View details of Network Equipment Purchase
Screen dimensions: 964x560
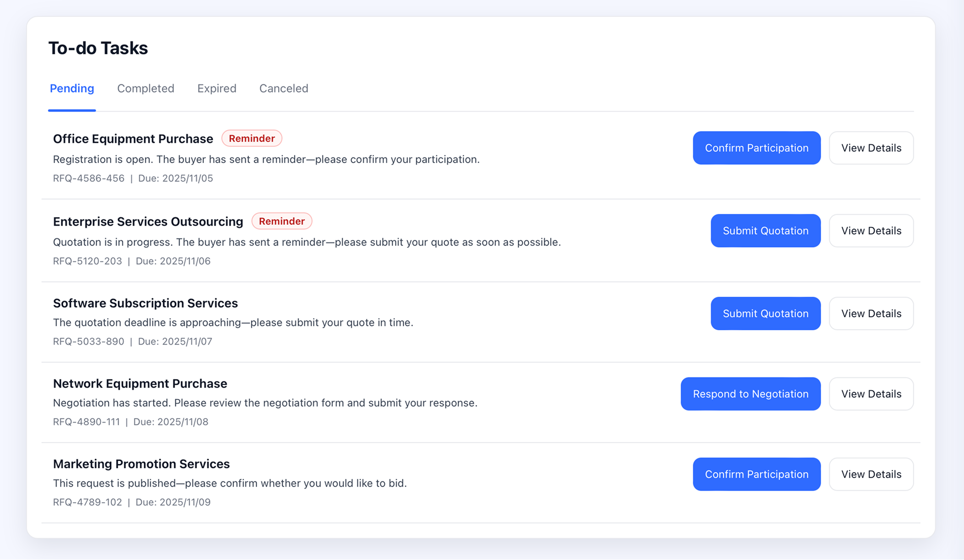coord(871,394)
